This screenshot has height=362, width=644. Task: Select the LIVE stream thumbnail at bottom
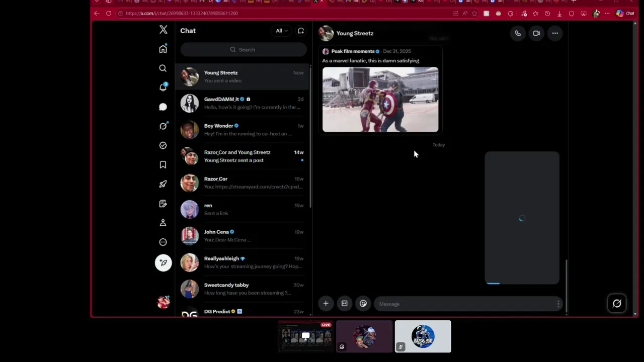pyautogui.click(x=305, y=336)
